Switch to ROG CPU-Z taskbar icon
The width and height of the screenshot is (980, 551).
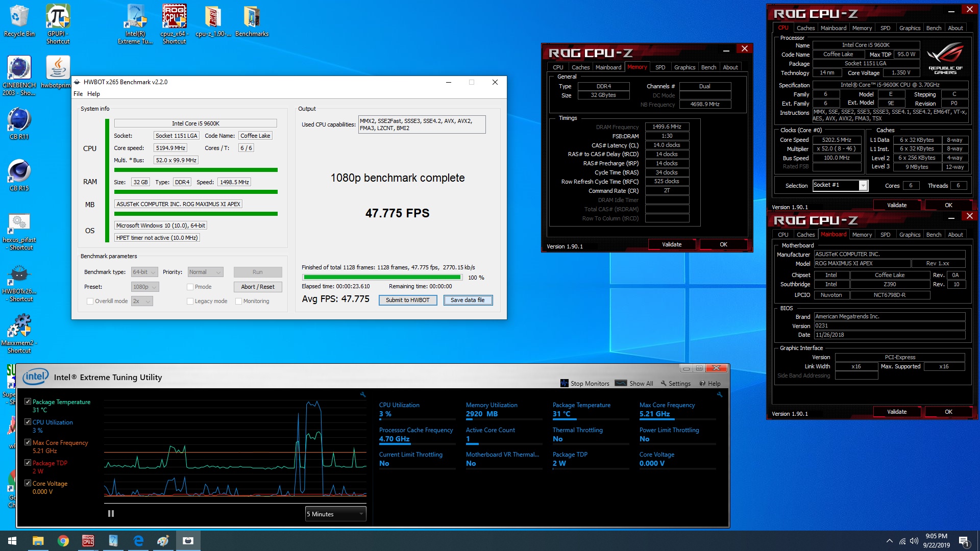point(88,541)
